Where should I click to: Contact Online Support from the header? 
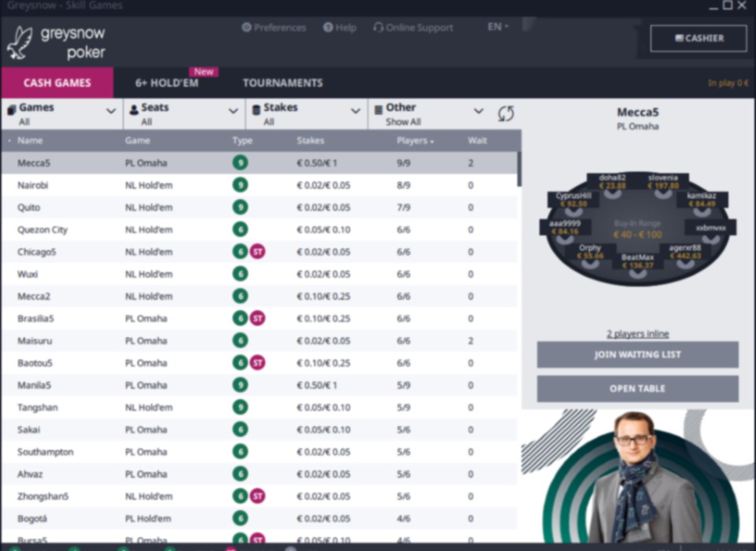pyautogui.click(x=413, y=28)
